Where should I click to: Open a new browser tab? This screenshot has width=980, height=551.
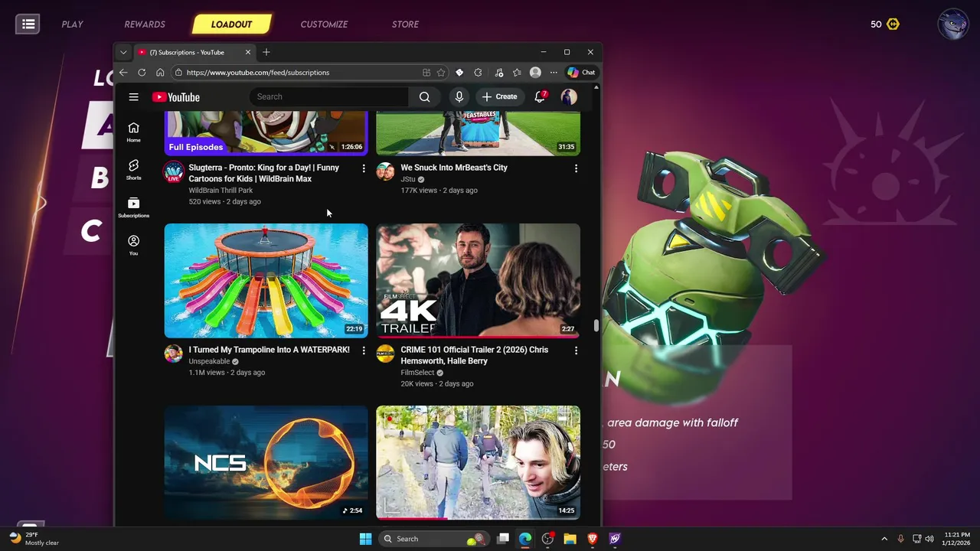coord(266,52)
